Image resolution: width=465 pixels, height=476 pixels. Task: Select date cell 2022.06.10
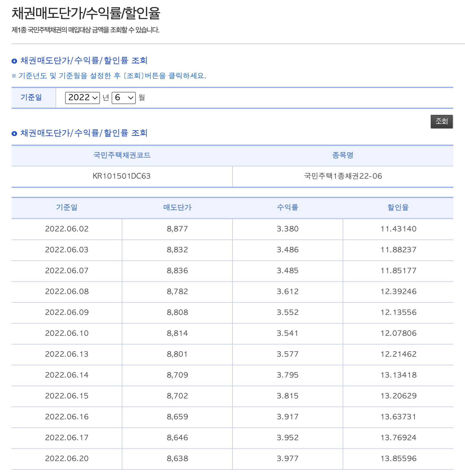67,333
